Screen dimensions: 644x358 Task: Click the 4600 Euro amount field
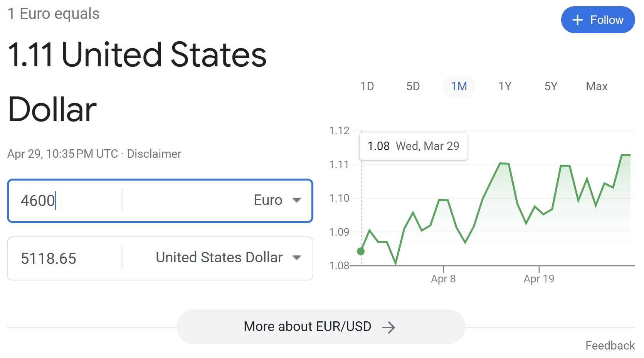click(x=69, y=201)
